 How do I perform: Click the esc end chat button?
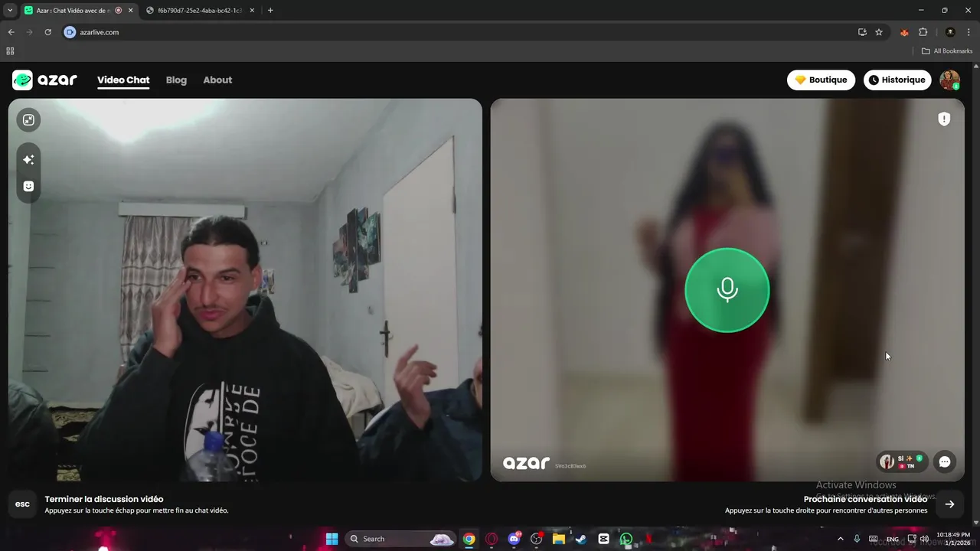pyautogui.click(x=23, y=504)
